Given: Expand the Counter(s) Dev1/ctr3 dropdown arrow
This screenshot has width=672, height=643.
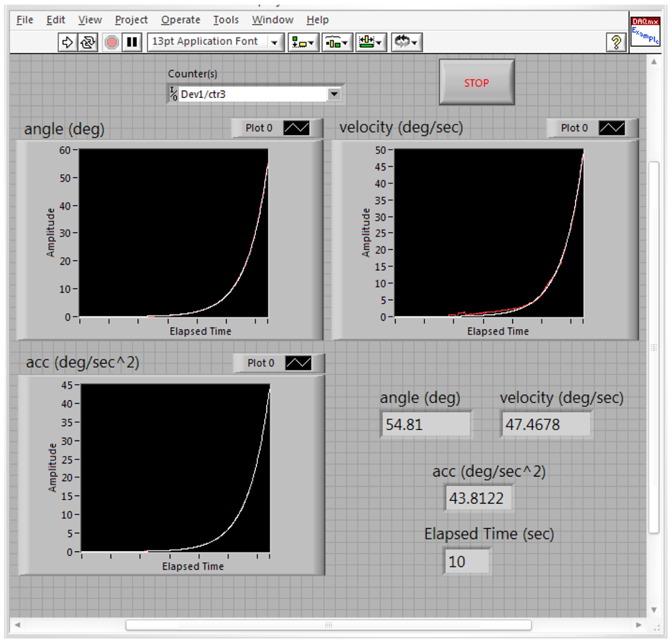Looking at the screenshot, I should click(334, 95).
